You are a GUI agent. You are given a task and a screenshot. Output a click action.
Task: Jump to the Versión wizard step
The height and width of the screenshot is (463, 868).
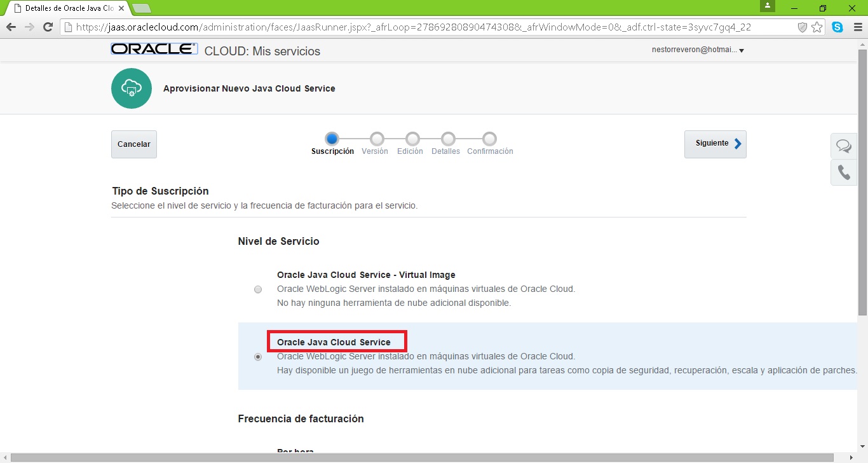377,139
